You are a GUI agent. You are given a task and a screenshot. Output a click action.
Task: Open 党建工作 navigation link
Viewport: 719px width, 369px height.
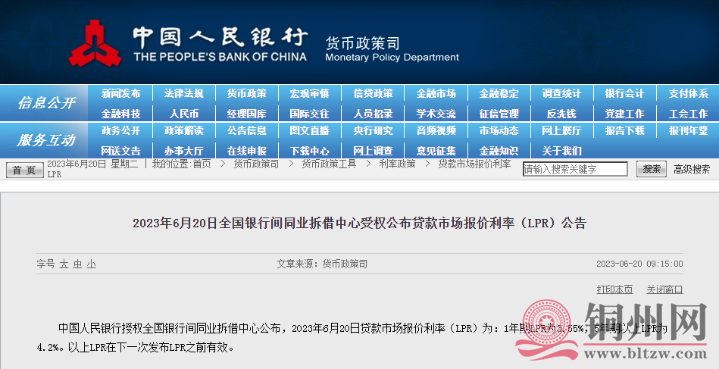(625, 113)
